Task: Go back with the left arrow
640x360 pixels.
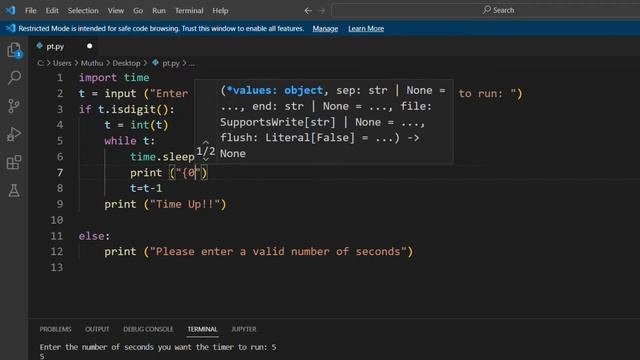Action: click(x=308, y=11)
